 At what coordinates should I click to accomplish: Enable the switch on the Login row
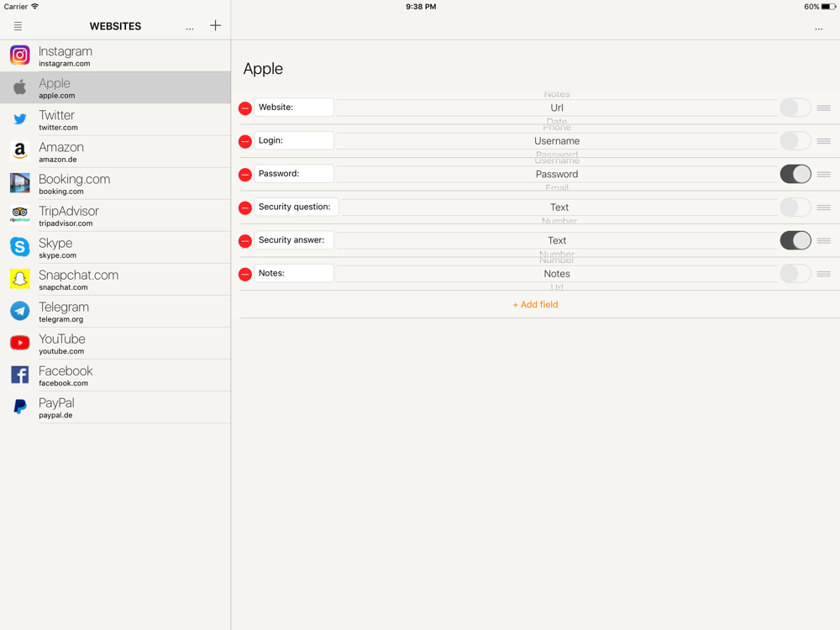click(795, 141)
